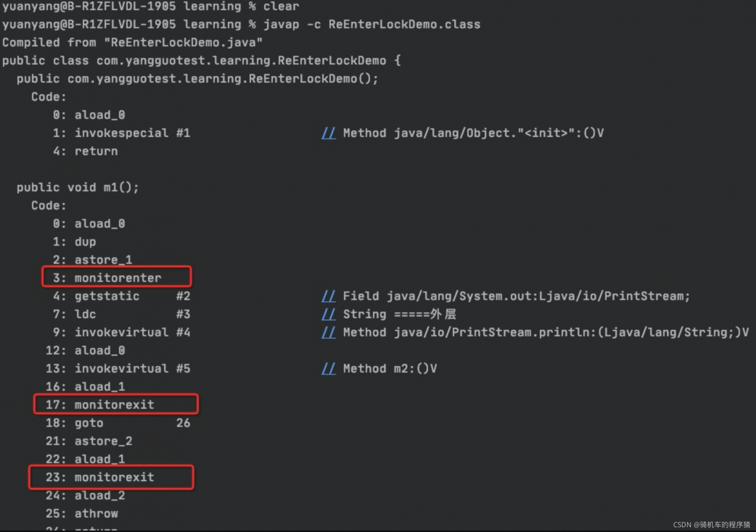Click comment 'Field java/lang/System.out:Ljava/io/PrintStream;'
The width and height of the screenshot is (756, 532).
click(x=516, y=296)
